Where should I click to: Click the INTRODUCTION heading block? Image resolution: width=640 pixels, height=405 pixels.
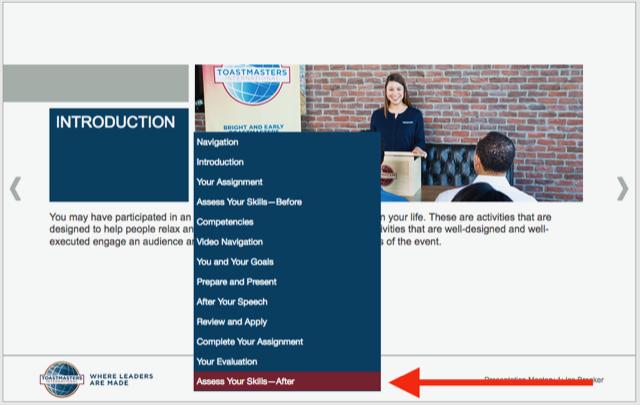click(119, 155)
